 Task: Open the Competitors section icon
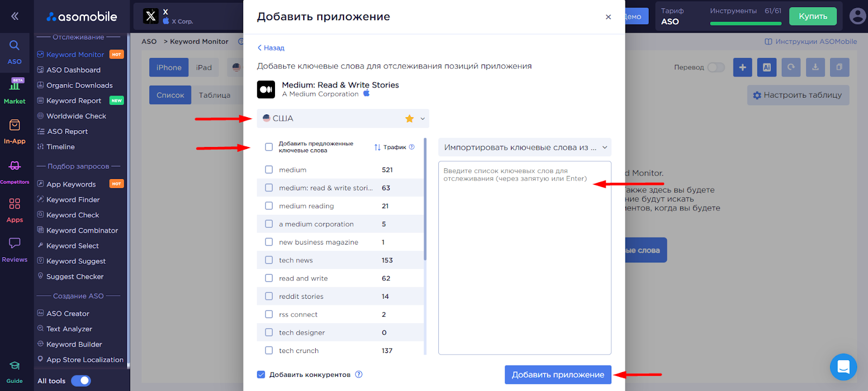tap(15, 172)
